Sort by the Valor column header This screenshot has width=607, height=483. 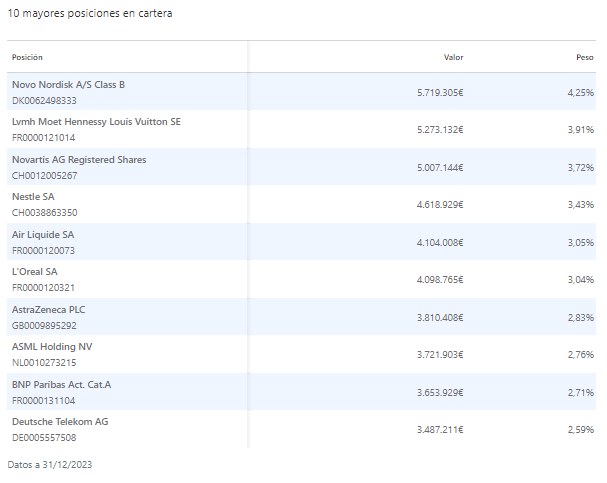click(453, 57)
